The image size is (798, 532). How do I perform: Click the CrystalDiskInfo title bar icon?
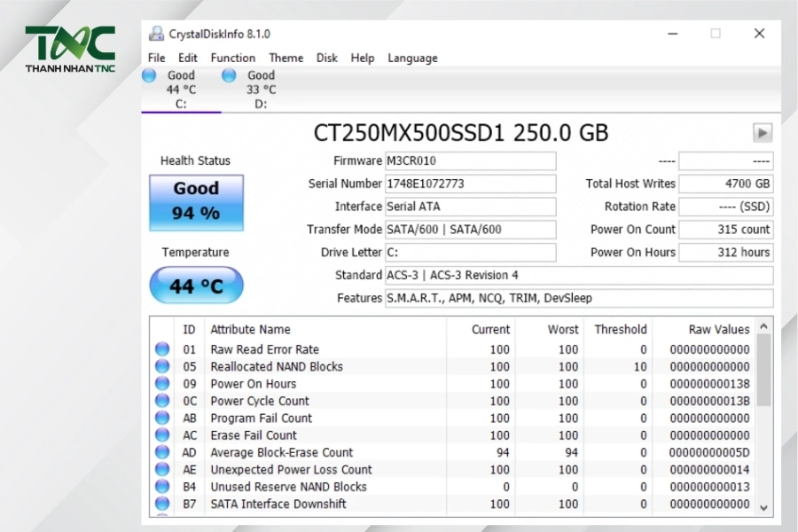156,34
